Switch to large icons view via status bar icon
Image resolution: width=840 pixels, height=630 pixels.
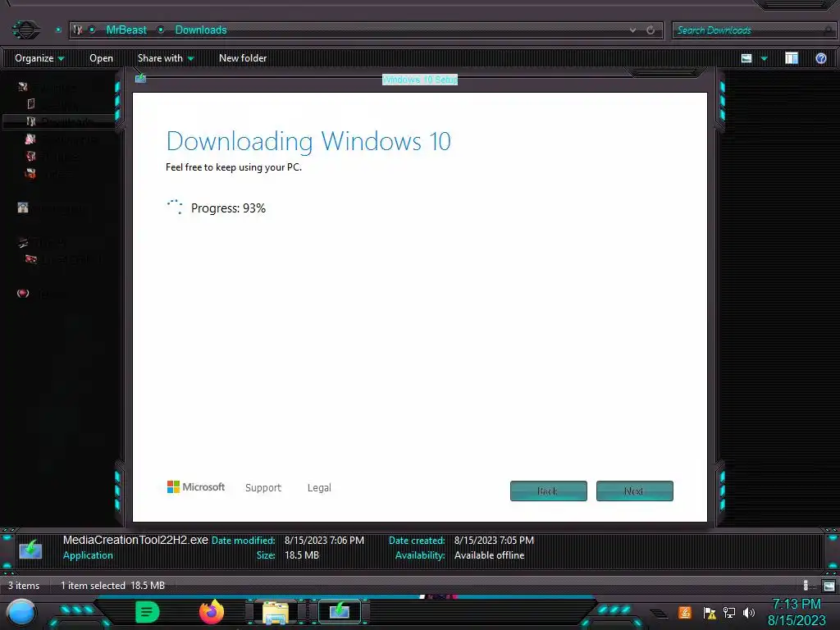coord(829,586)
